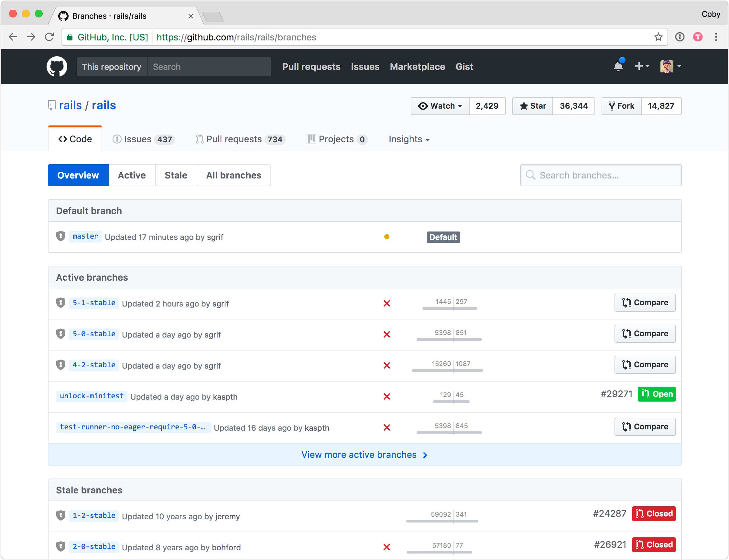Expand the Insights dropdown tab
The height and width of the screenshot is (560, 729).
point(409,139)
